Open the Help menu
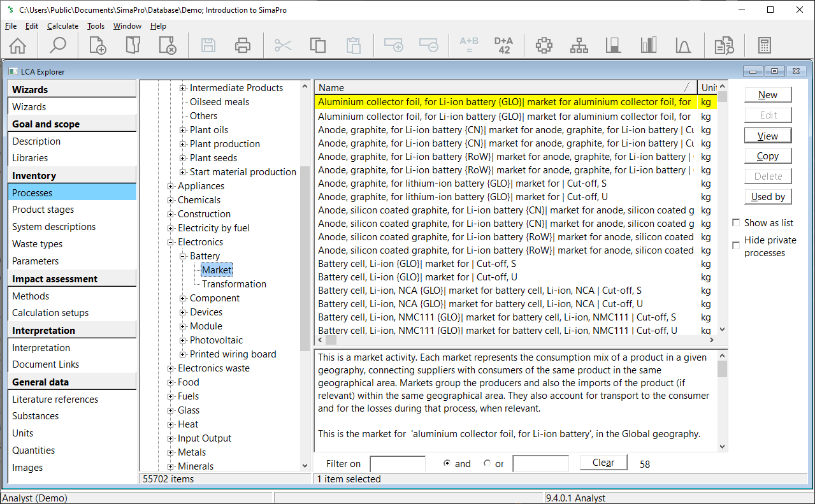The image size is (815, 504). coord(158,26)
